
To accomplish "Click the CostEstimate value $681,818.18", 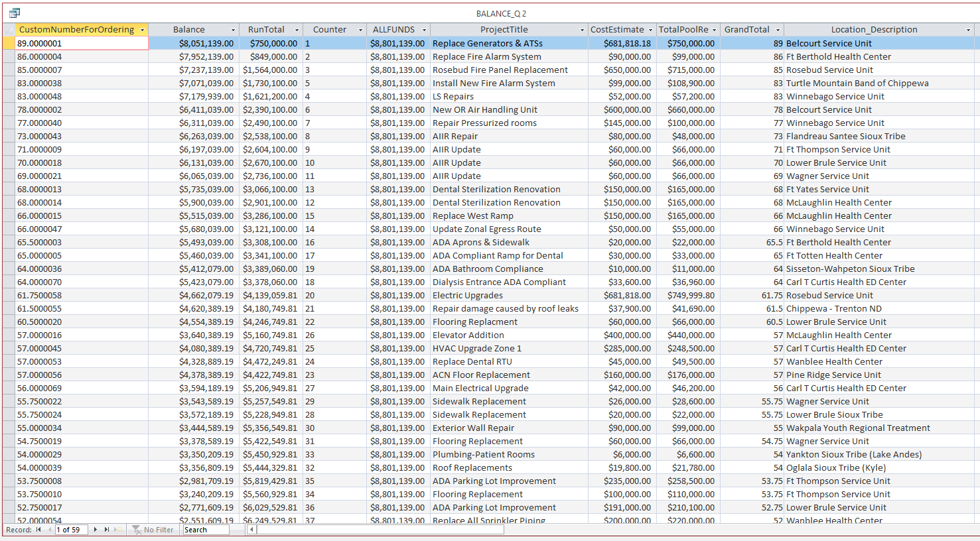I will click(x=627, y=43).
